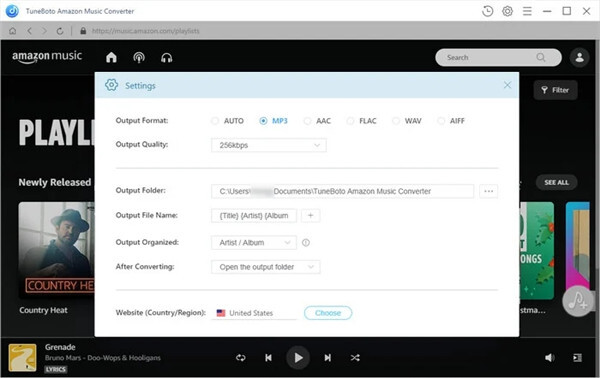600x378 pixels.
Task: Open the user profile icon
Action: 579,57
